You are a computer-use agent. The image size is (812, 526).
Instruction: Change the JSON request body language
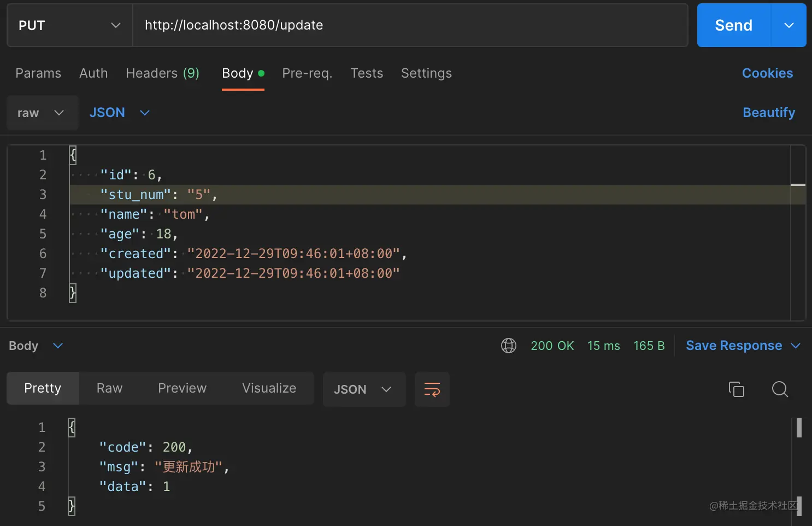click(119, 113)
